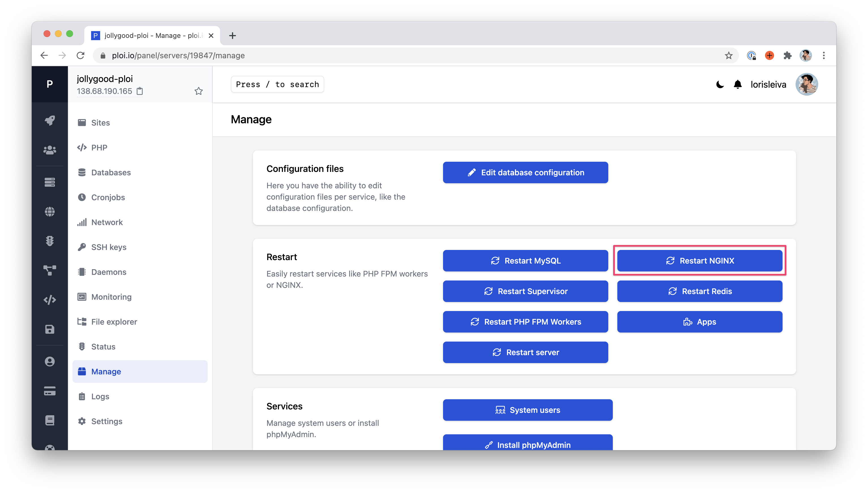
Task: Reload the page with browser refresh
Action: 80,55
